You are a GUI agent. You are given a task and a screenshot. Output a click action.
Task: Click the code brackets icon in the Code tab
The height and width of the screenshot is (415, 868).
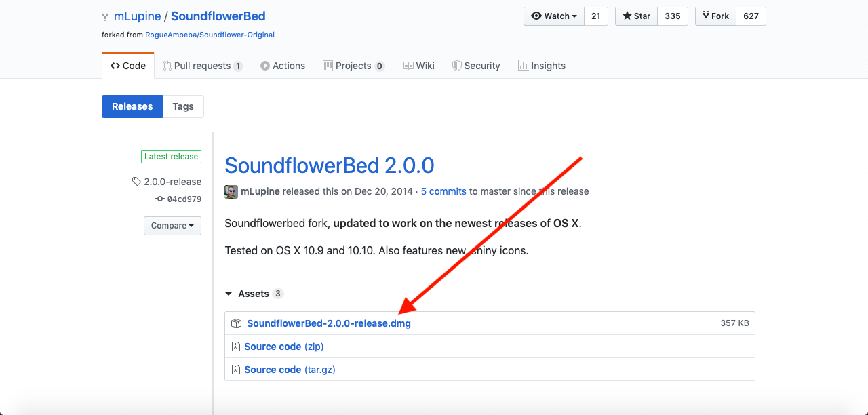(115, 66)
